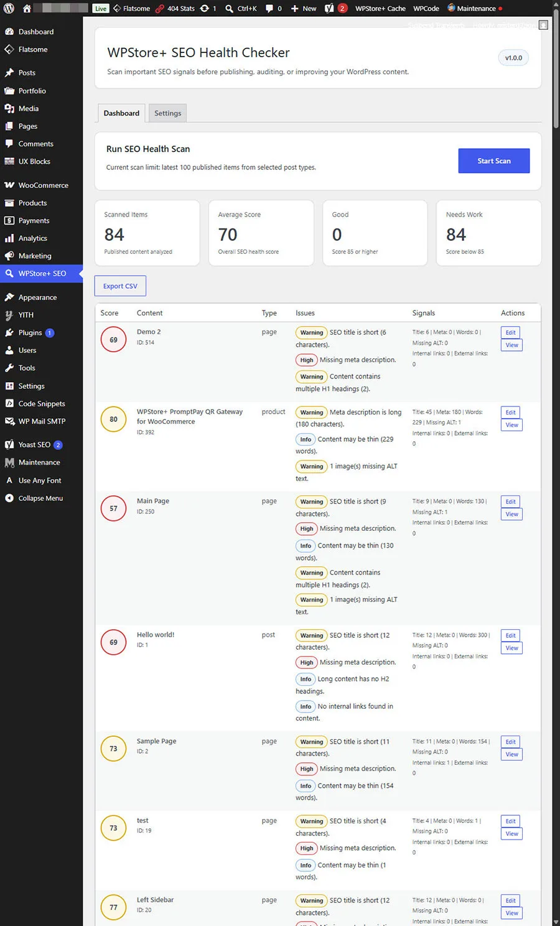560x926 pixels.
Task: Visit the site via home icon
Action: (x=27, y=9)
